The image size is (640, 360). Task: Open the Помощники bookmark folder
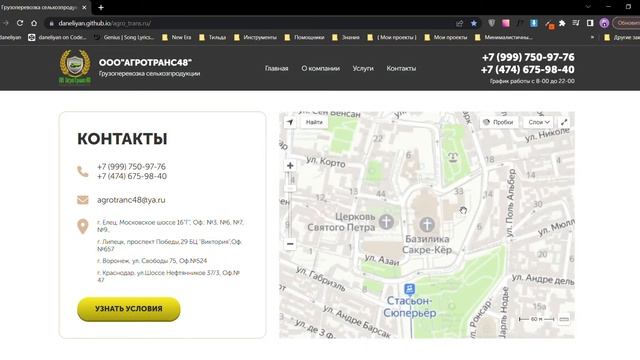[x=304, y=37]
